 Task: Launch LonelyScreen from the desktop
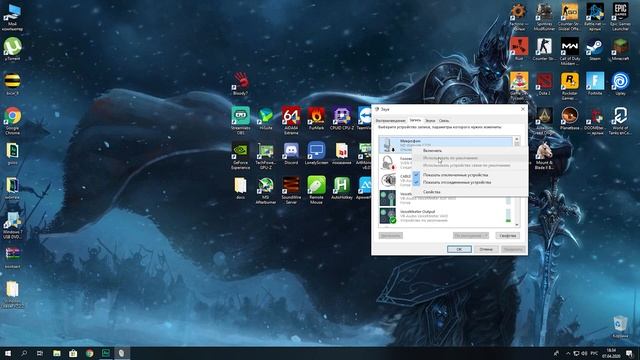click(x=316, y=153)
